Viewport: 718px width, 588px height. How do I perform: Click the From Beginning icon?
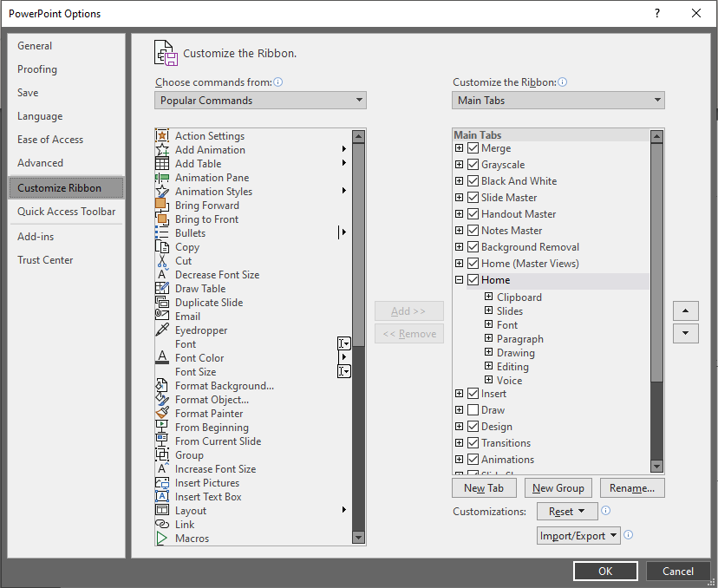(162, 427)
